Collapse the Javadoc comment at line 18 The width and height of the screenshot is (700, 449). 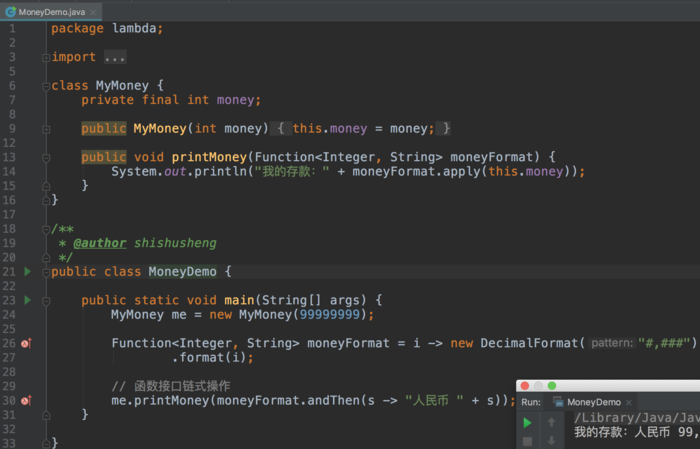point(46,229)
